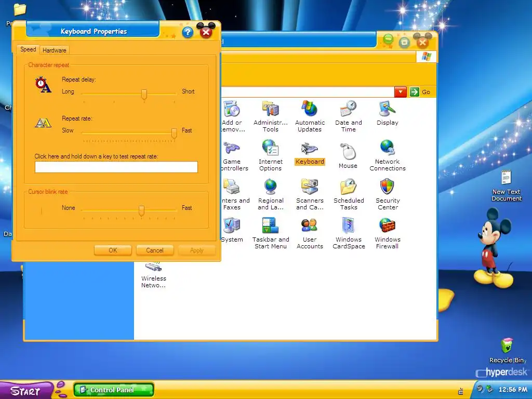Screen dimensions: 532x399
Task: Click the Cursor blink rate slider thumb
Action: [x=141, y=211]
